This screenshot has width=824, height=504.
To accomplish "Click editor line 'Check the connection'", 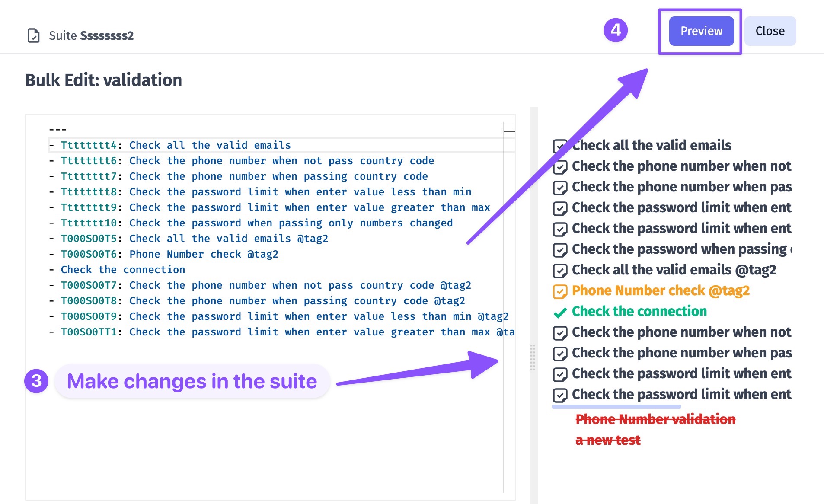I will (123, 270).
